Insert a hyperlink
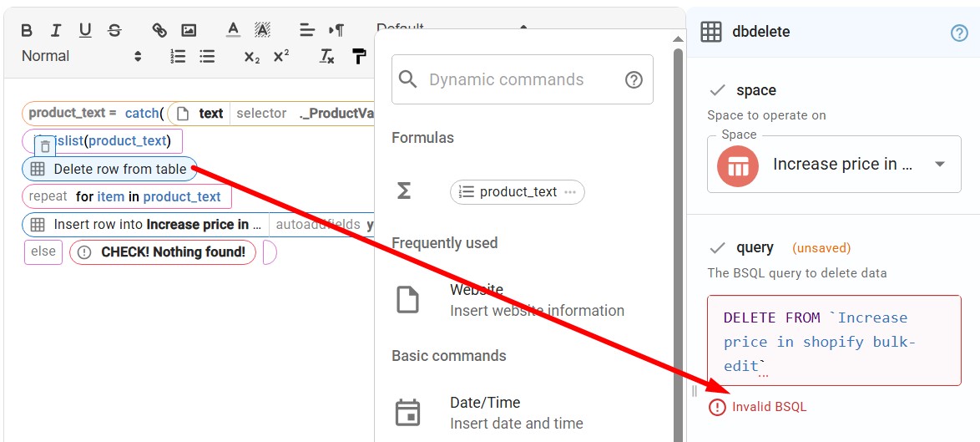The image size is (980, 442). click(159, 31)
